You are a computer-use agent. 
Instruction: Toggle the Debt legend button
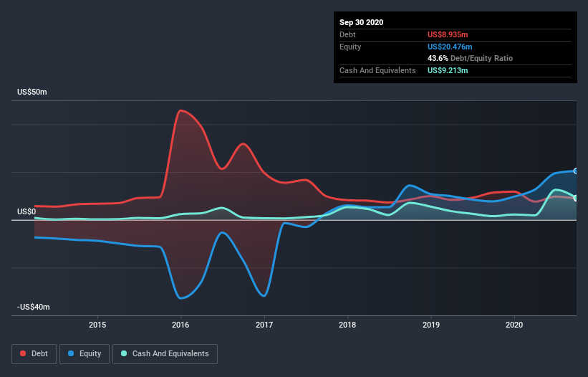pos(34,354)
